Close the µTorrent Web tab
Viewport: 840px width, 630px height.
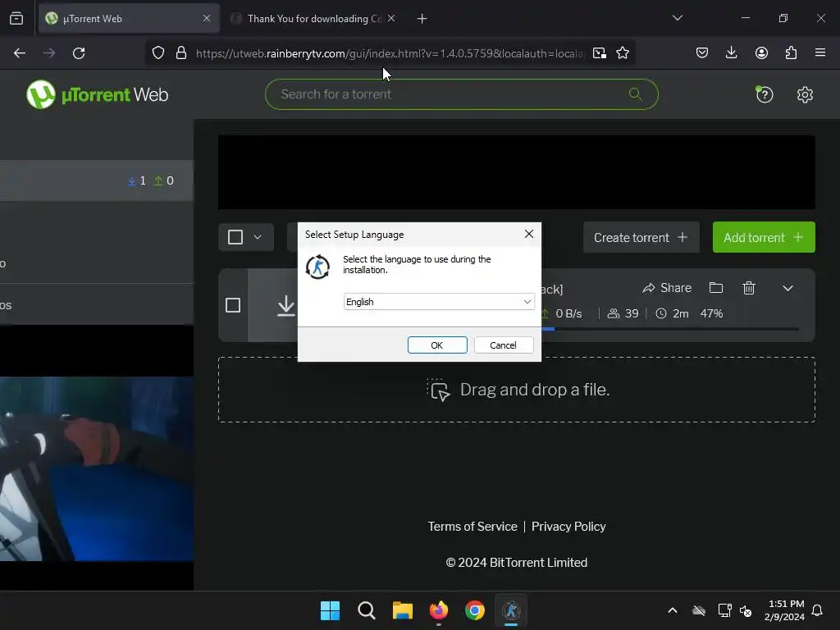pyautogui.click(x=207, y=18)
